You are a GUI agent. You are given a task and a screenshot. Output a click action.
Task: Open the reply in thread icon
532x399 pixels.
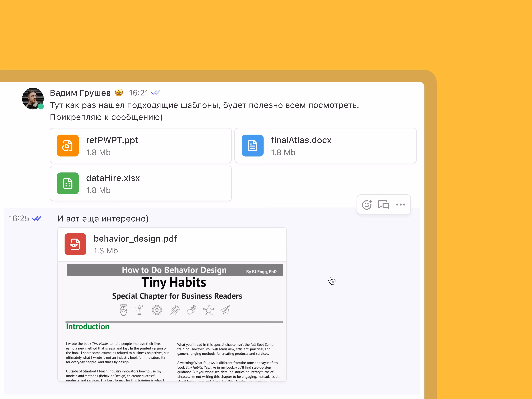pos(383,205)
